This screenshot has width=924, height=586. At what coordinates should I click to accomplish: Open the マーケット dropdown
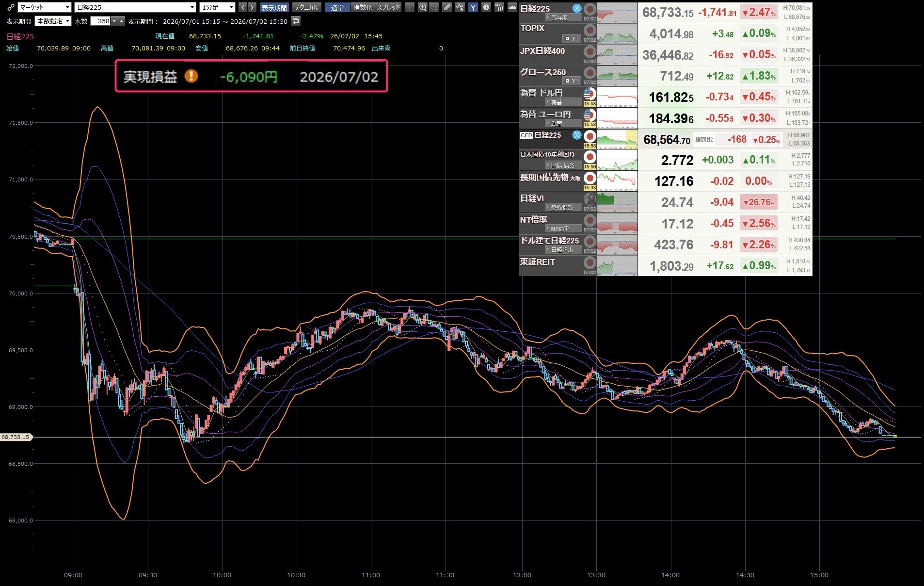(45, 7)
